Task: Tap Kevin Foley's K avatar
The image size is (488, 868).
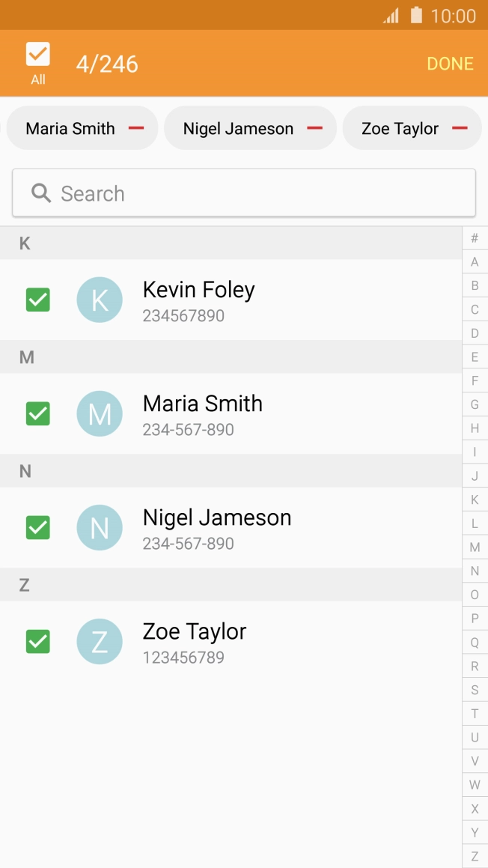Action: (x=100, y=300)
